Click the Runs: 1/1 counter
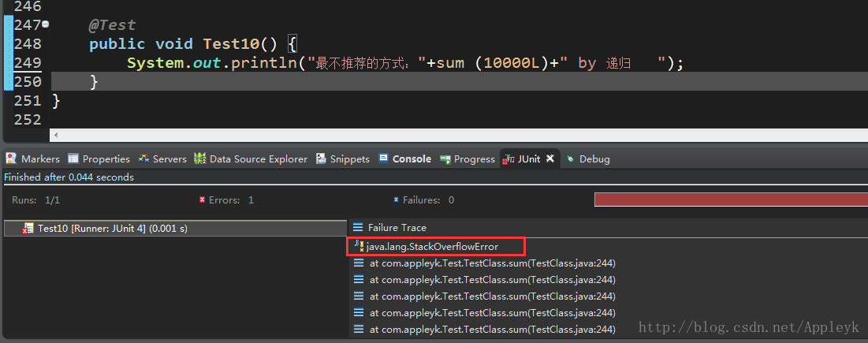 click(35, 199)
